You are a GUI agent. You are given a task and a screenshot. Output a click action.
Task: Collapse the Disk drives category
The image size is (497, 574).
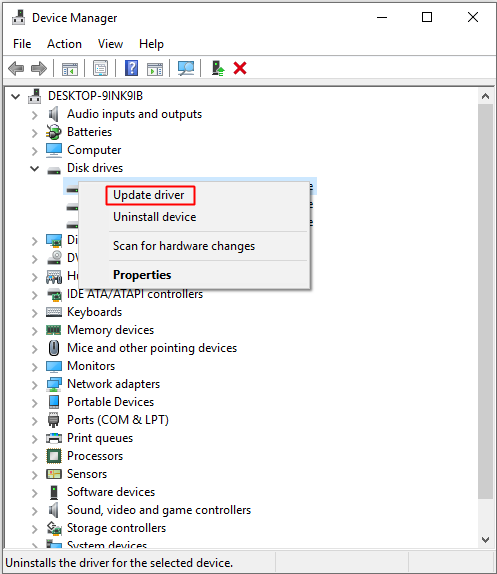34,169
